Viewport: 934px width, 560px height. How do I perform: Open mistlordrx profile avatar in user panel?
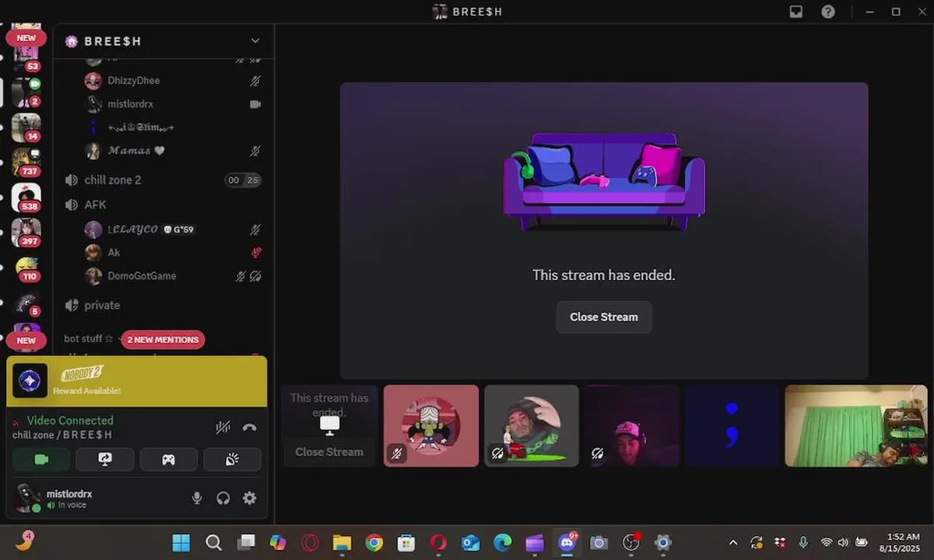28,498
